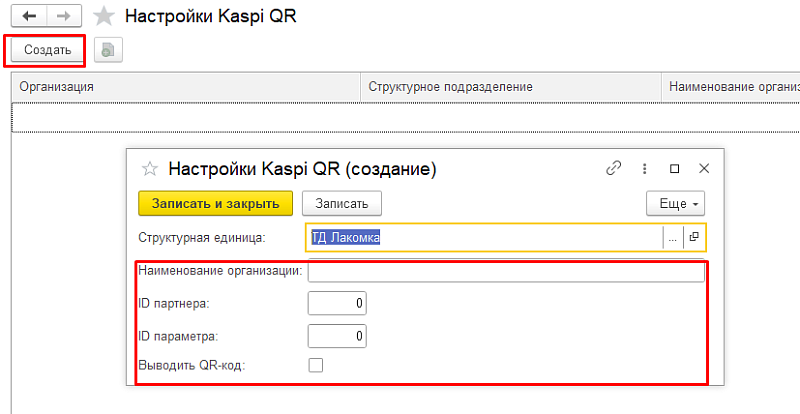Click the Наименование организации text field
This screenshot has height=414, width=800.
point(505,272)
